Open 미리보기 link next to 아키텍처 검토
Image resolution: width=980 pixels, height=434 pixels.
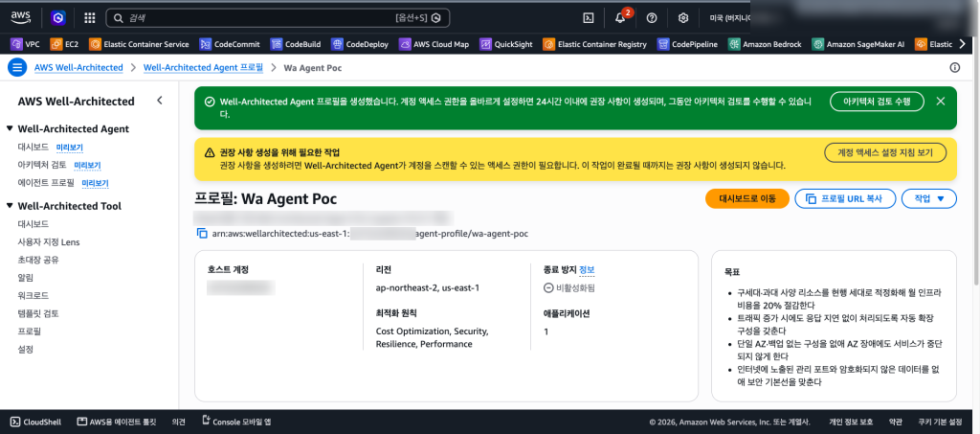pyautogui.click(x=87, y=165)
